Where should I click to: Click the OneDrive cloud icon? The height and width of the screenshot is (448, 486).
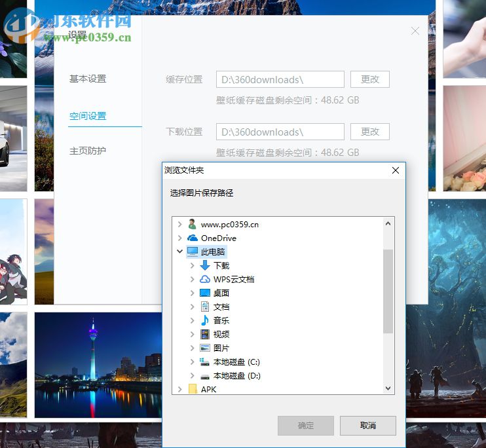193,238
